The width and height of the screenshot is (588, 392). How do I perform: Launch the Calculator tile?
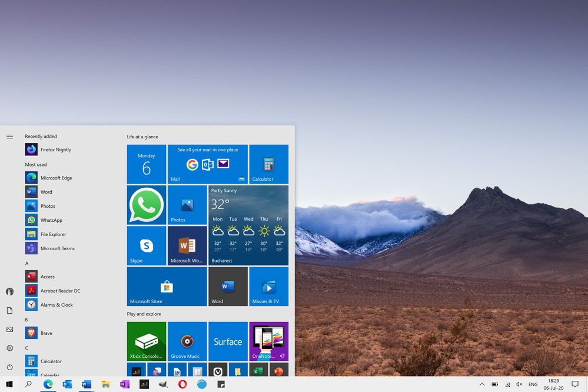click(268, 164)
